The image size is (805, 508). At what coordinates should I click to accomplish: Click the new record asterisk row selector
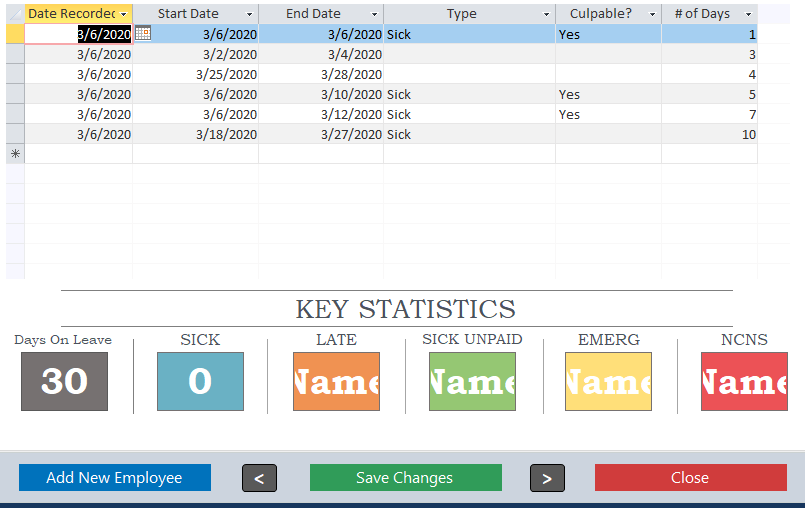pos(15,154)
